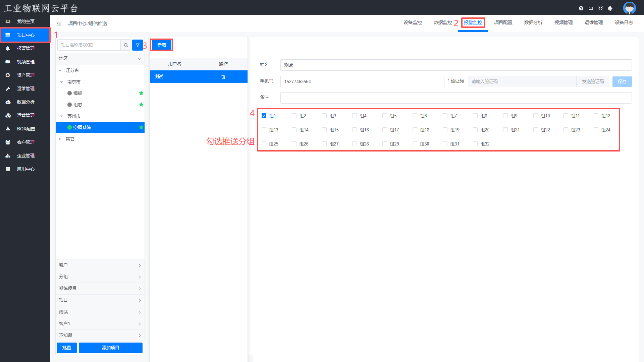Collapse sidebar with the menu fold icon
Screen dimensions: 644x362
(59, 23)
